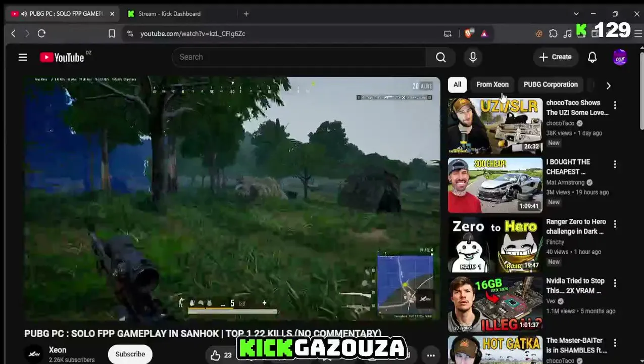Open HOT GATKA thumbnail

(x=495, y=350)
